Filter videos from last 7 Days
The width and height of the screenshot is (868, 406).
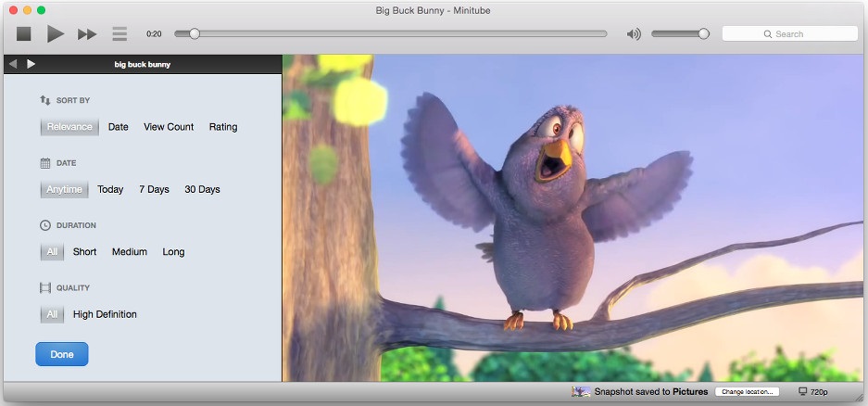tap(154, 189)
